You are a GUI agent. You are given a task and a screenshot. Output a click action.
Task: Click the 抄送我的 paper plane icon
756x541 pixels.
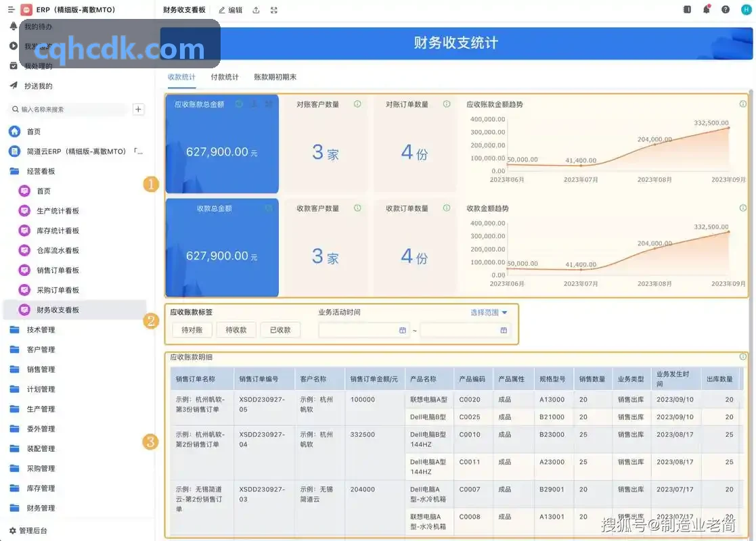tap(14, 85)
